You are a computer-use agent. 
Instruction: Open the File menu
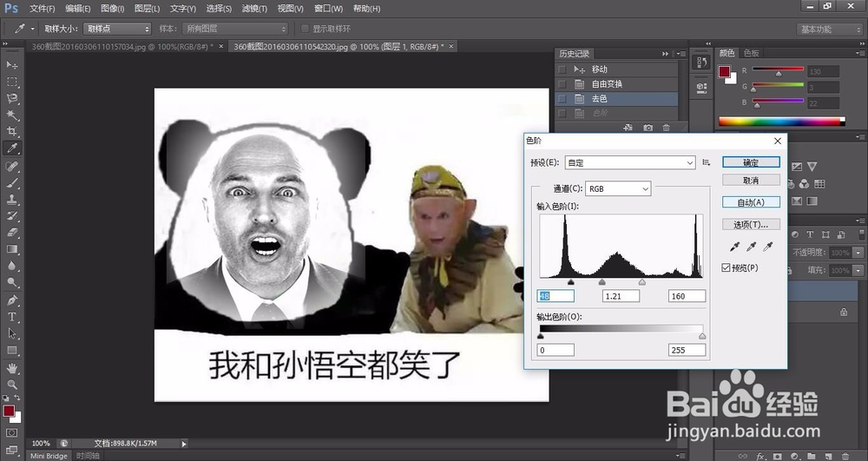point(42,9)
